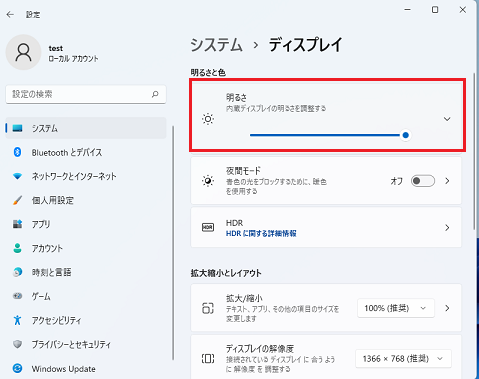
Task: Click the アプリ icon in sidebar
Action: (x=17, y=224)
